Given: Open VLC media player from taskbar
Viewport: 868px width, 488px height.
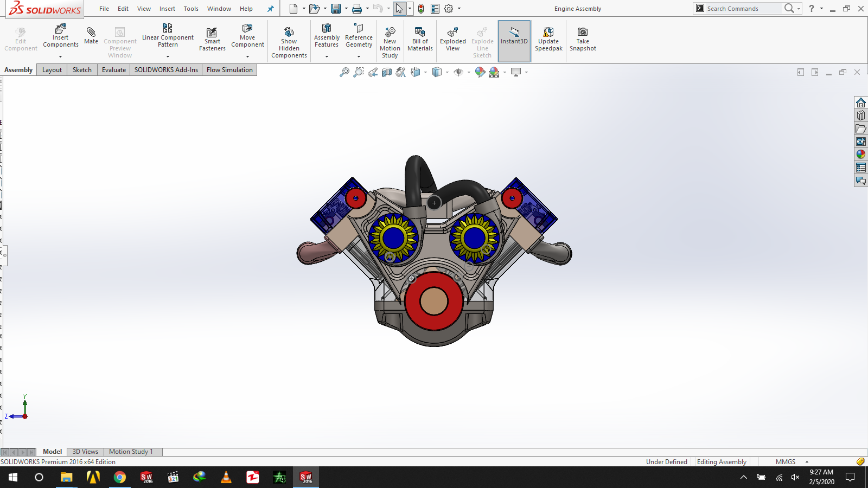Looking at the screenshot, I should [226, 477].
